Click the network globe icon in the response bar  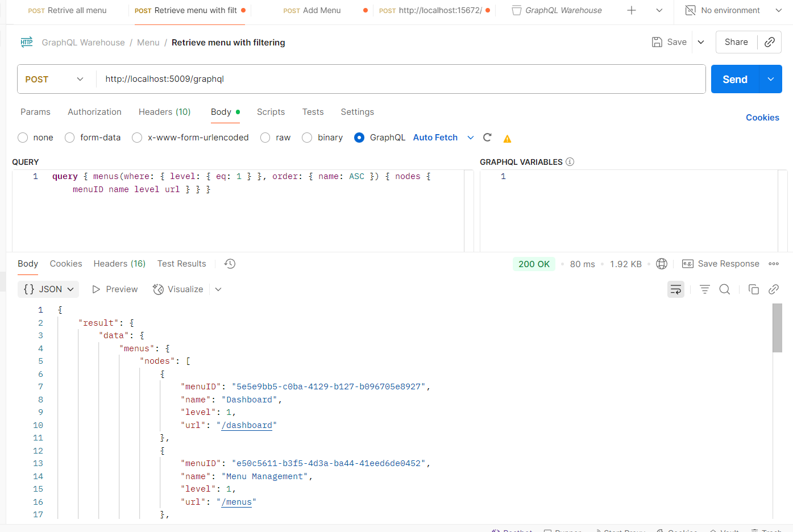662,264
